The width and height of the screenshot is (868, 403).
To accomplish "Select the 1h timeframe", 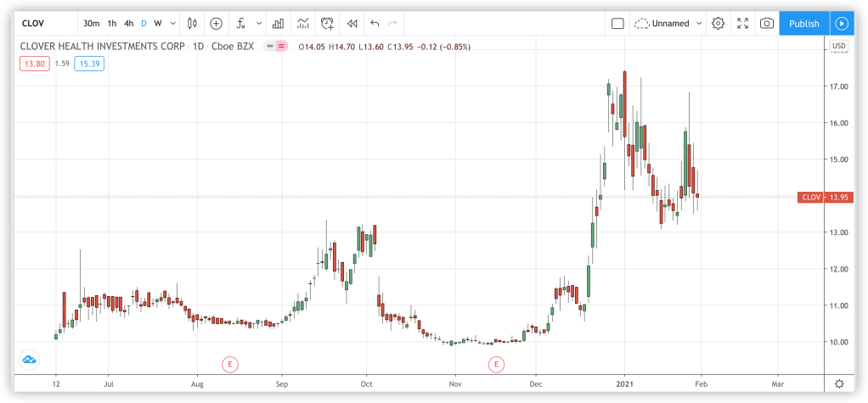I will point(111,24).
